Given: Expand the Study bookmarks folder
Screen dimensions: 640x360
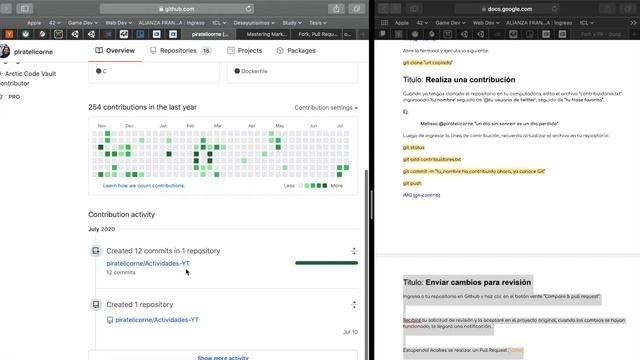Looking at the screenshot, I should point(292,23).
